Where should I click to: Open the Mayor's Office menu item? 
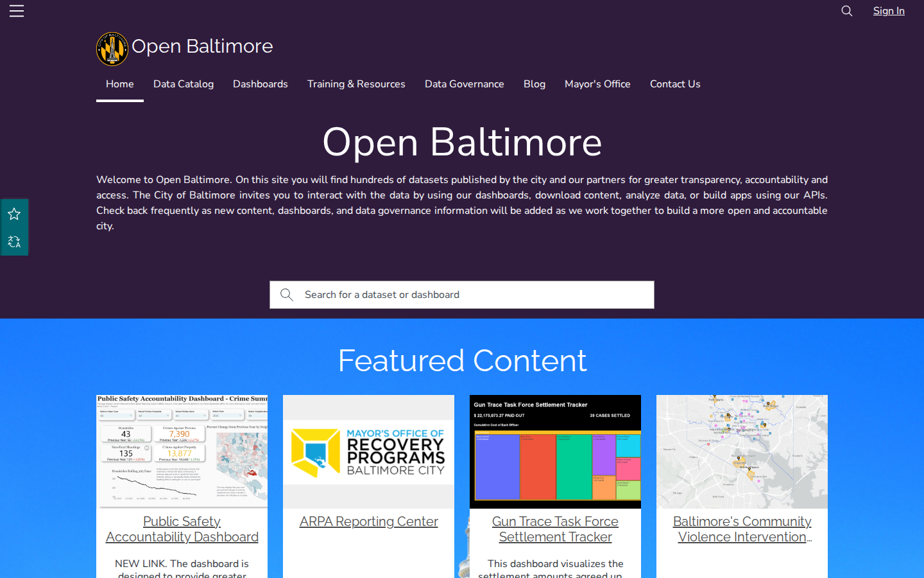(597, 84)
